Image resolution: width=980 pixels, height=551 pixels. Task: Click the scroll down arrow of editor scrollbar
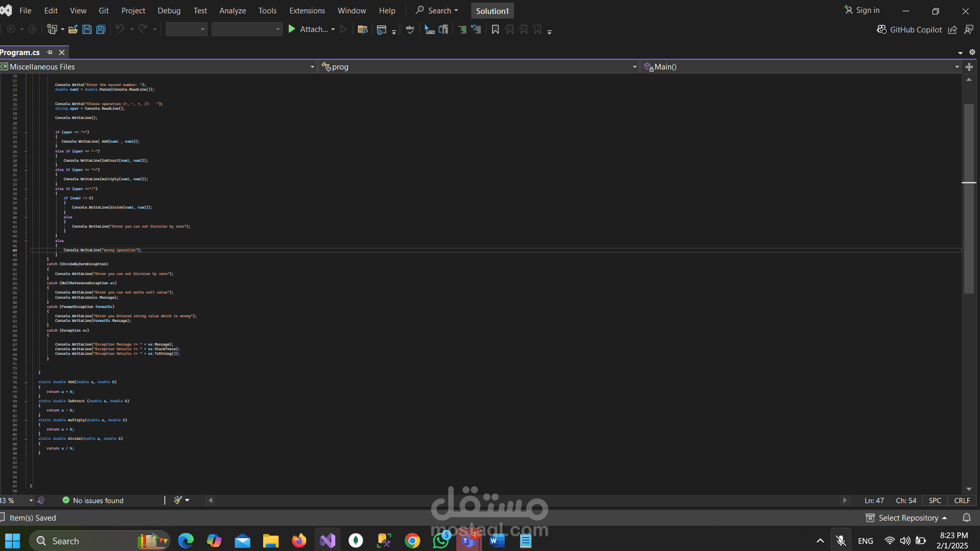[969, 489]
